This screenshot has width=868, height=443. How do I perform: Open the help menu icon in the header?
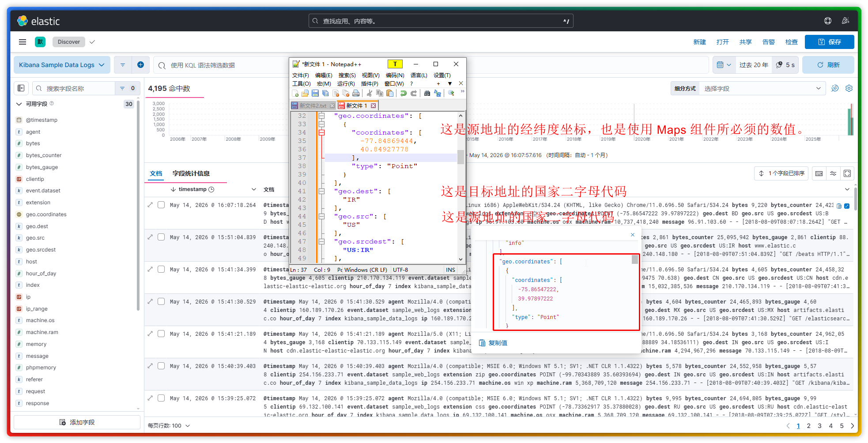click(x=828, y=21)
